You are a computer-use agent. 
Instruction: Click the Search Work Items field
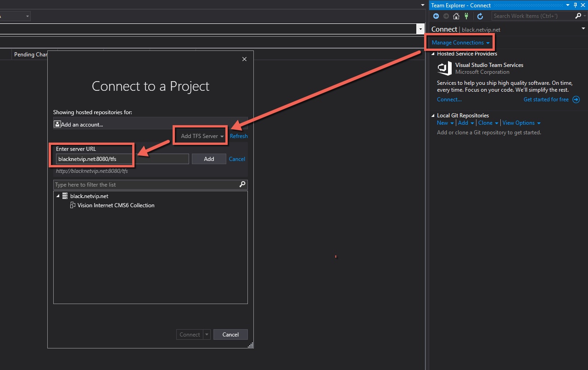533,16
